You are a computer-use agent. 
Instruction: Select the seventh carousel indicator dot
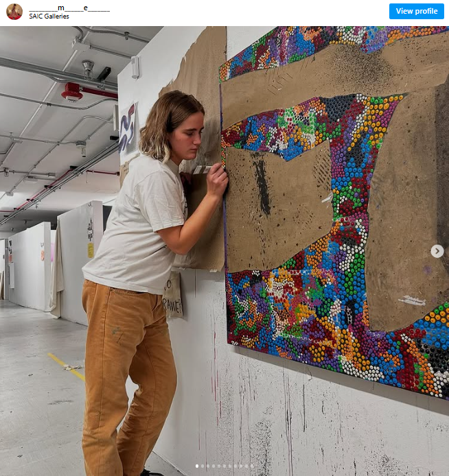[230, 466]
